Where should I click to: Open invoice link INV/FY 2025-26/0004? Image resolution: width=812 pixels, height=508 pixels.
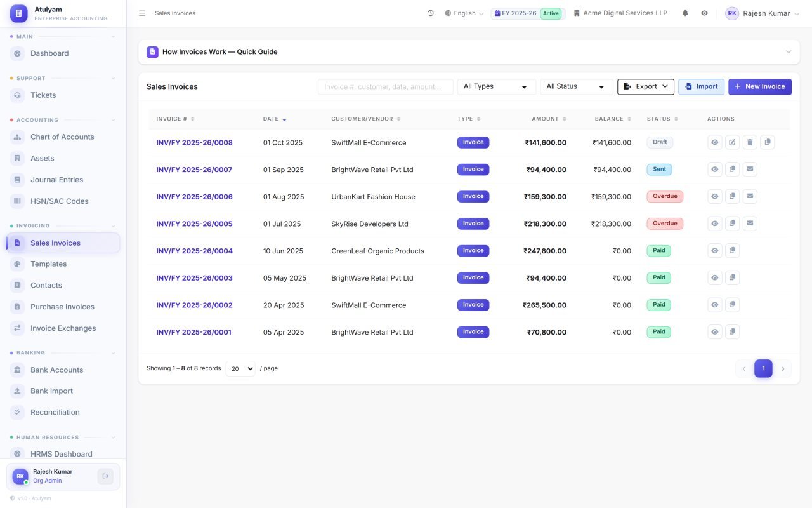pyautogui.click(x=195, y=251)
